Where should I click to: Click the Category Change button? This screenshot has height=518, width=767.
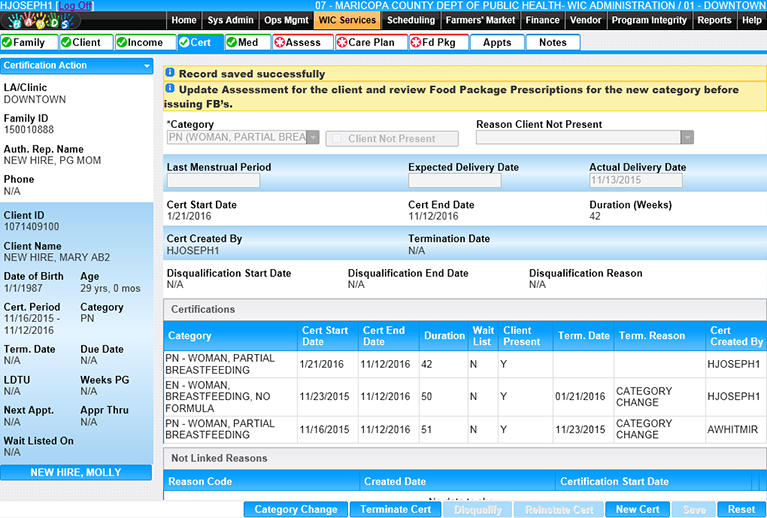point(295,509)
